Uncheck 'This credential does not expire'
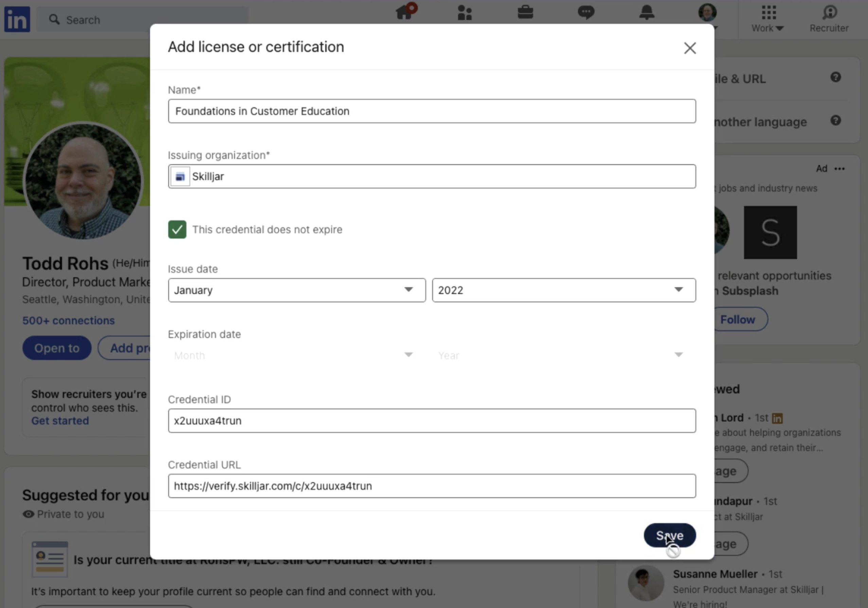The width and height of the screenshot is (868, 608). pyautogui.click(x=177, y=230)
